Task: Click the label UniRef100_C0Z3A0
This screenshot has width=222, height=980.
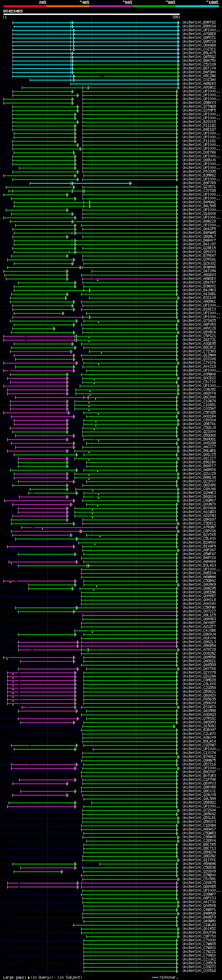Action: (199, 80)
